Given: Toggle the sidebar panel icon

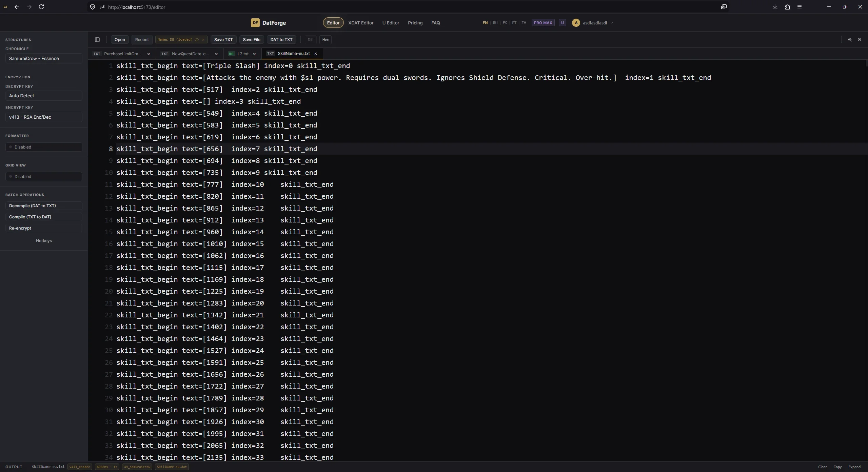Looking at the screenshot, I should [97, 40].
